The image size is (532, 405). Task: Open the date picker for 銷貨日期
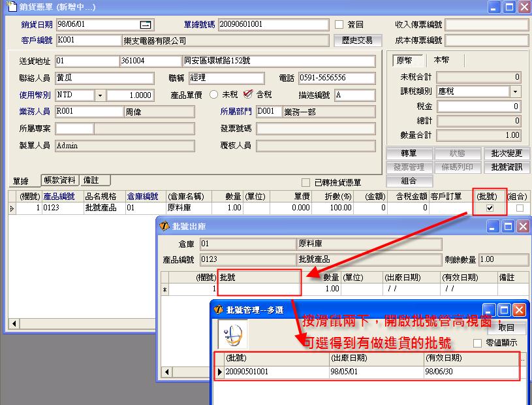click(146, 25)
